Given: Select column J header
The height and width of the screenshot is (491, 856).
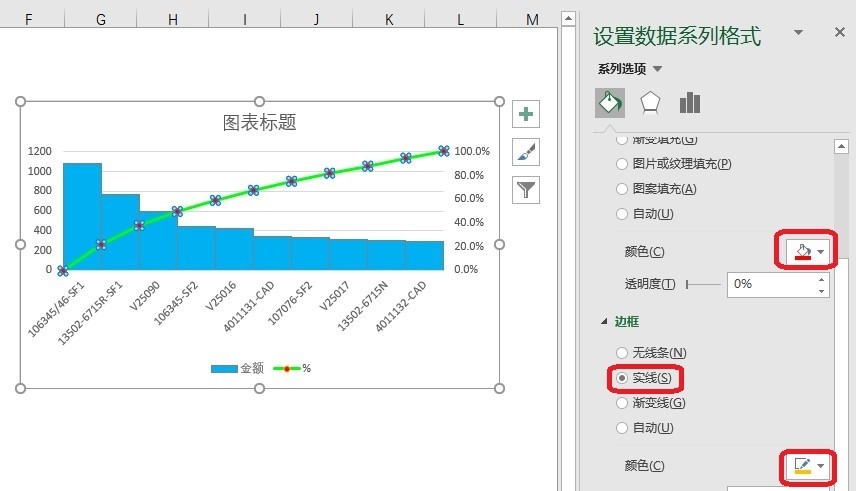Looking at the screenshot, I should pos(317,20).
